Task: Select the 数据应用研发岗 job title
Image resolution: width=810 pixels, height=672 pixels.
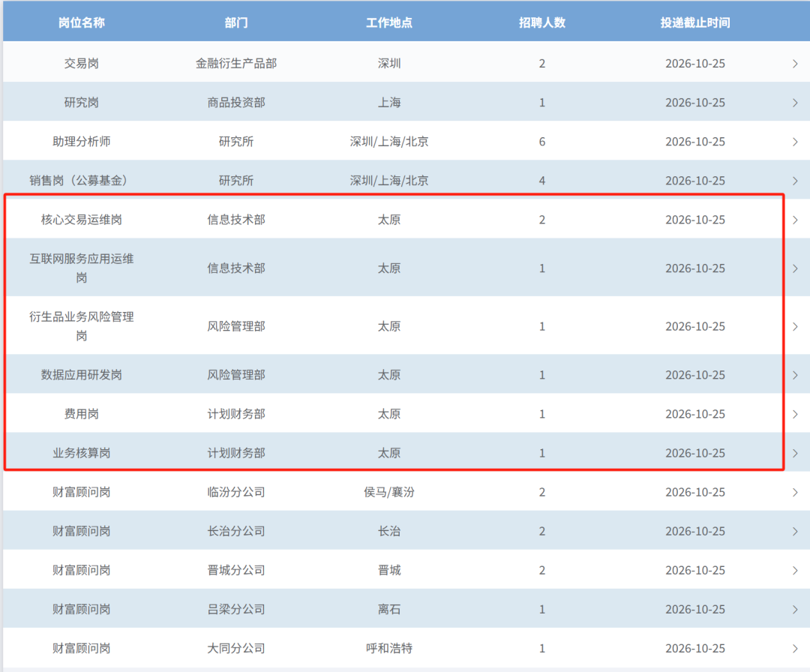Action: pos(82,375)
